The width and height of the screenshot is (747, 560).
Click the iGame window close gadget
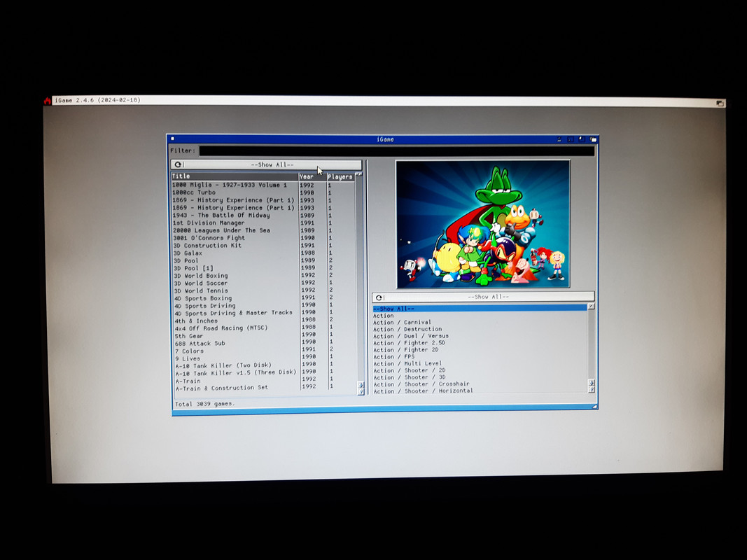172,139
